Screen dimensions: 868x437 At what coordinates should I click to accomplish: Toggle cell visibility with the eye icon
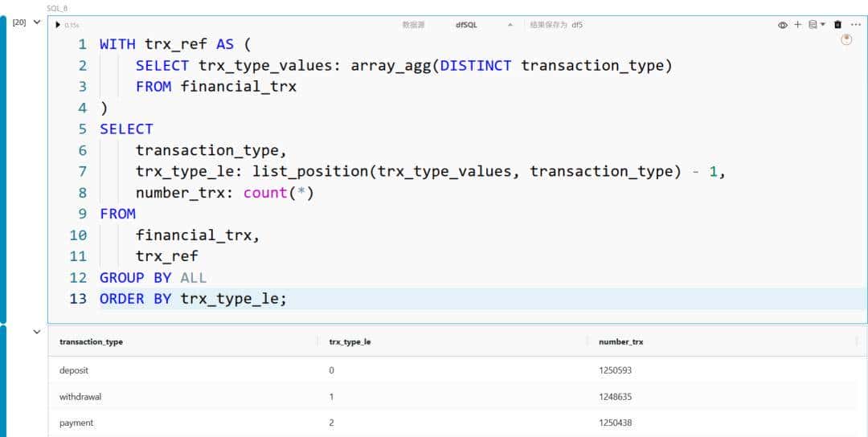(x=783, y=25)
